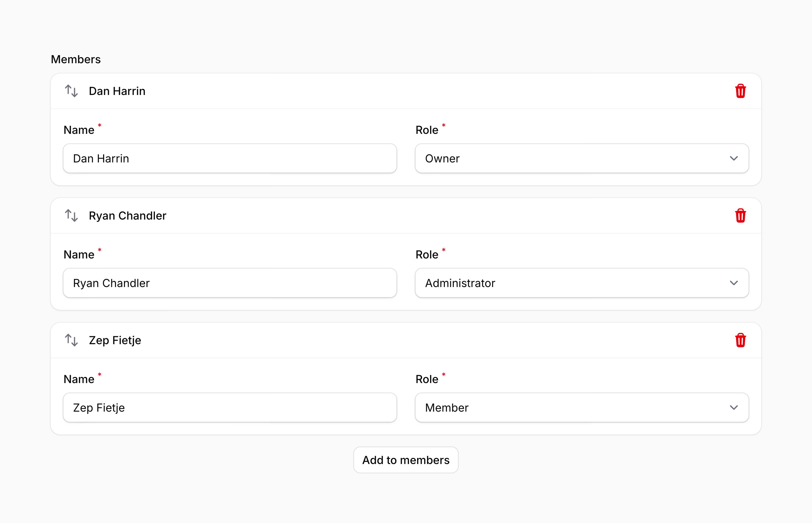Focus the Dan Harrin name input field

[230, 159]
